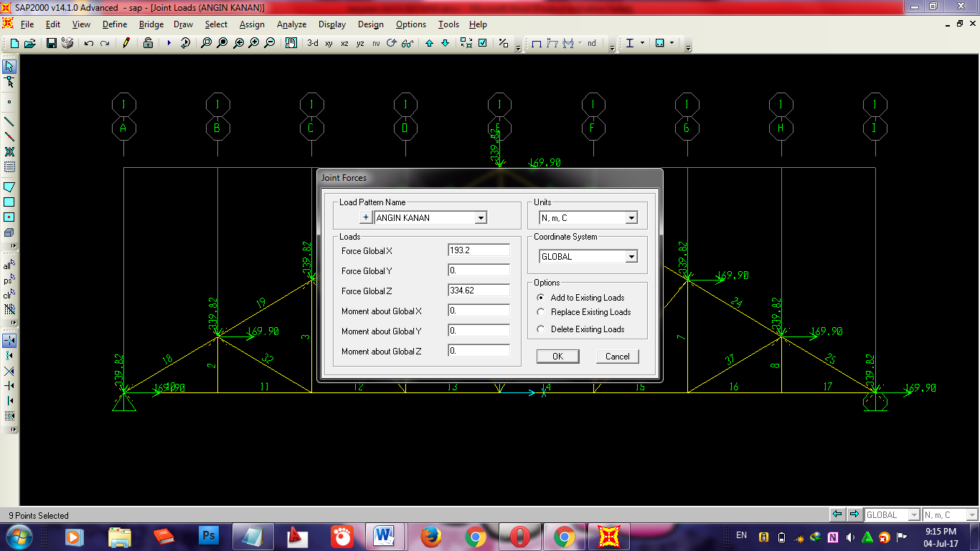Screen dimensions: 980x551
Task: Move up in list with green up arrow
Action: pyautogui.click(x=429, y=43)
